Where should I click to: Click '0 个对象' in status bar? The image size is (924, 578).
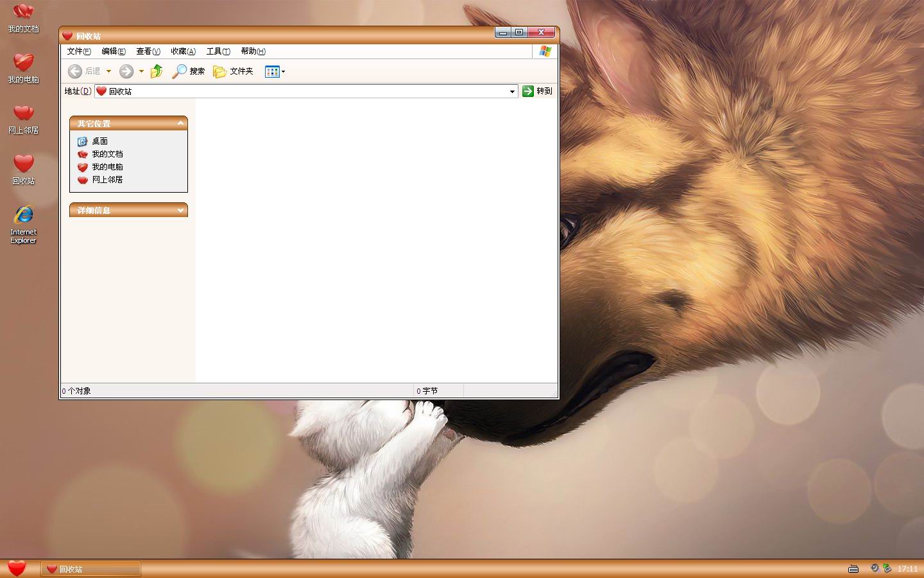(x=76, y=390)
